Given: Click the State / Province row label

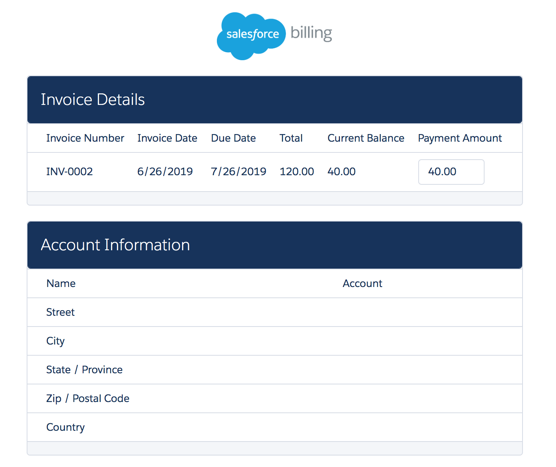Looking at the screenshot, I should (x=84, y=369).
